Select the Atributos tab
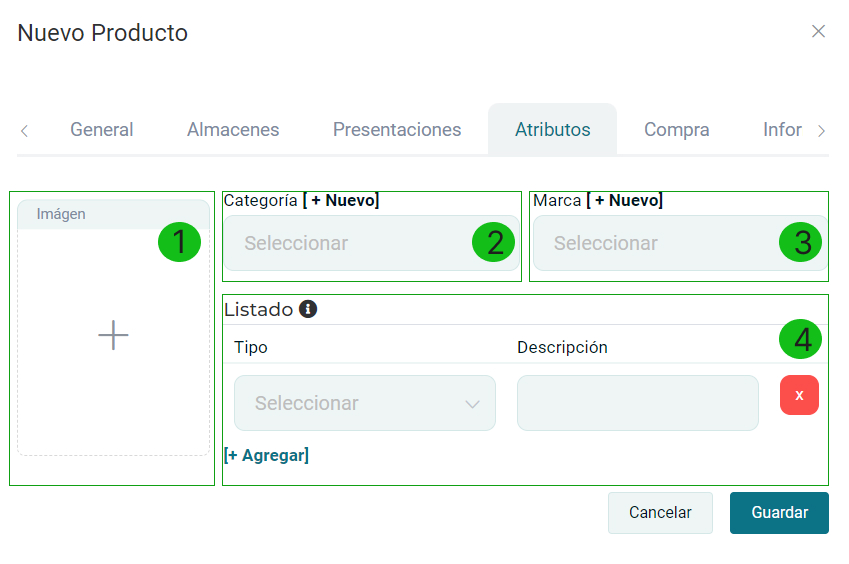849x564 pixels. click(552, 130)
